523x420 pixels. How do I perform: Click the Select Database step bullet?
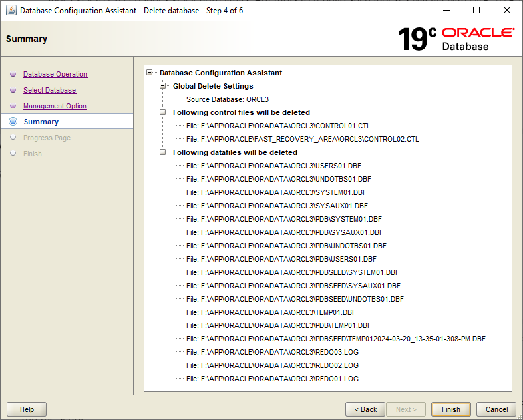(13, 90)
